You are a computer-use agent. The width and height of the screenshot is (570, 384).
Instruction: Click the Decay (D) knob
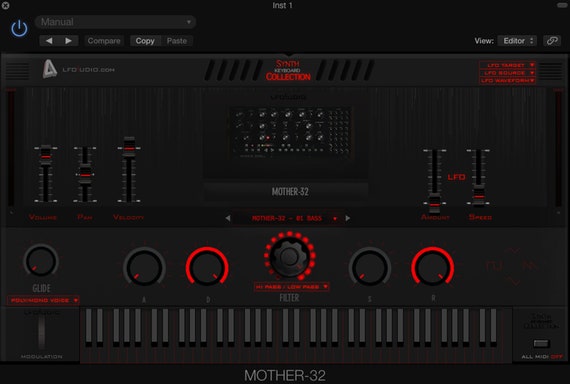[207, 267]
